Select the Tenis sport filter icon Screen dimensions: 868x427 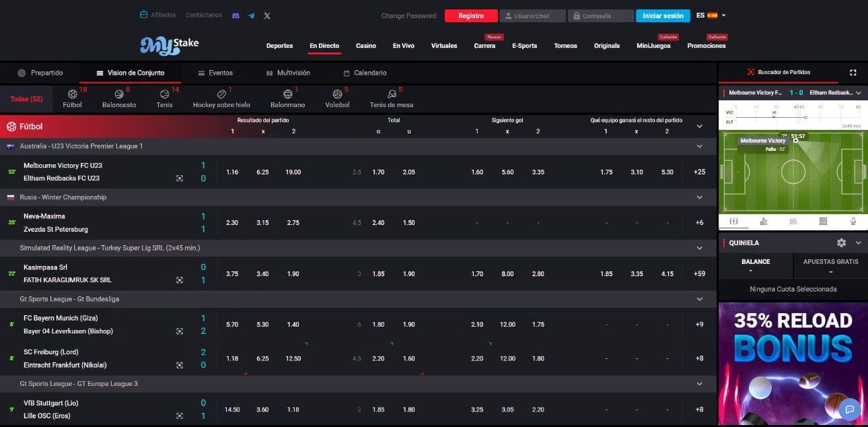click(x=164, y=94)
